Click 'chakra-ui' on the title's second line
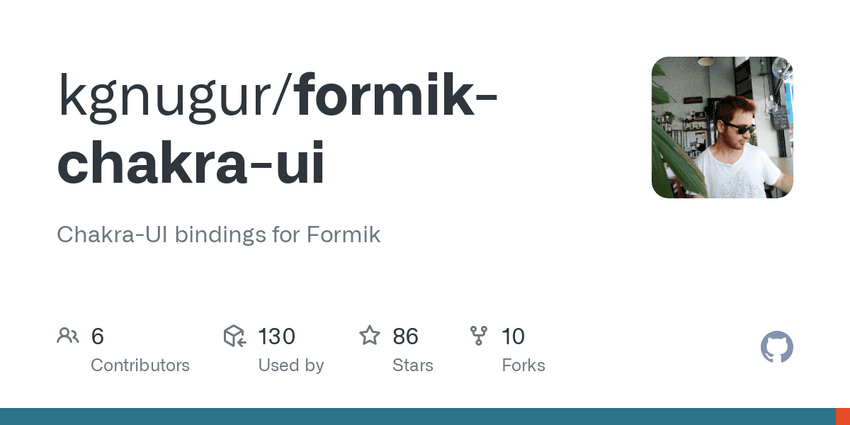 click(x=191, y=164)
